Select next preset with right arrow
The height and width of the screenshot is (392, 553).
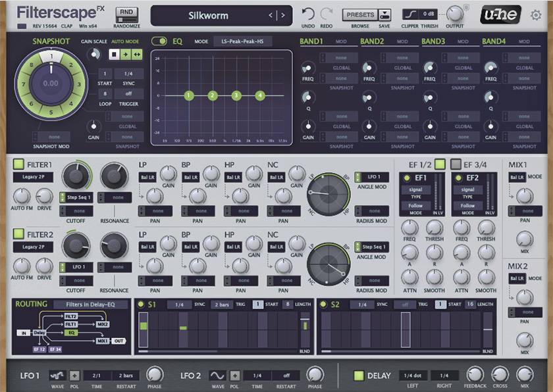tap(283, 15)
